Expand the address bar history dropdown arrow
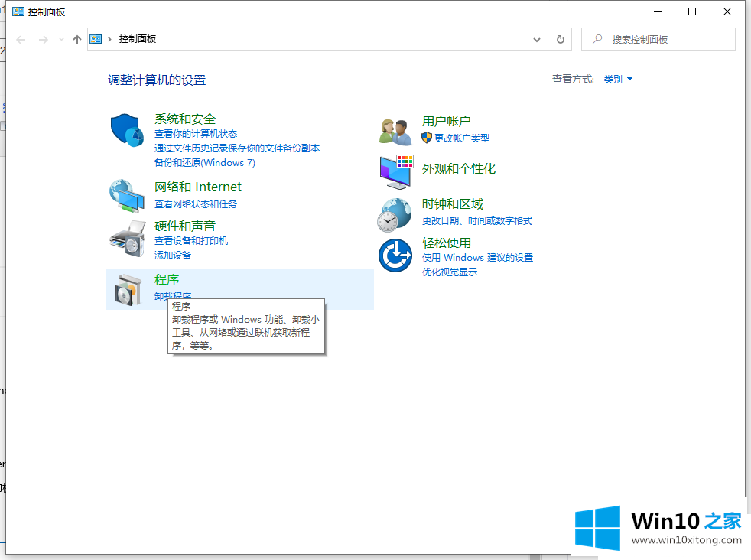Image resolution: width=751 pixels, height=560 pixels. click(536, 39)
